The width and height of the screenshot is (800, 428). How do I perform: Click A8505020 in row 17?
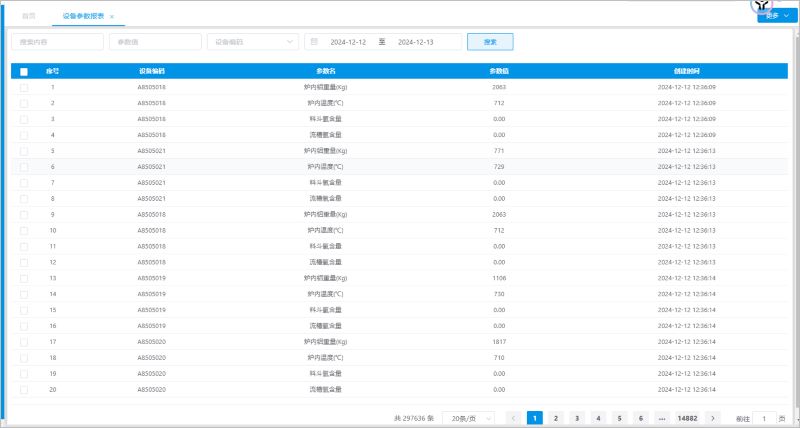(x=152, y=342)
